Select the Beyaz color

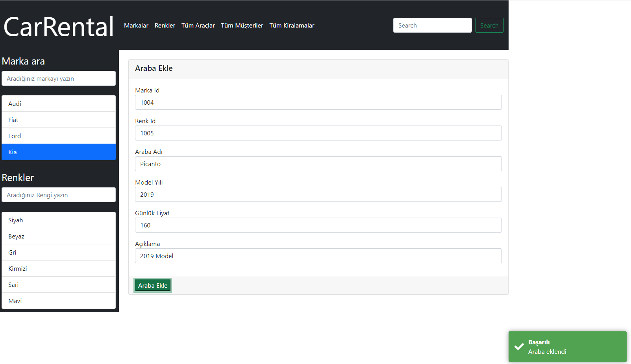point(58,236)
